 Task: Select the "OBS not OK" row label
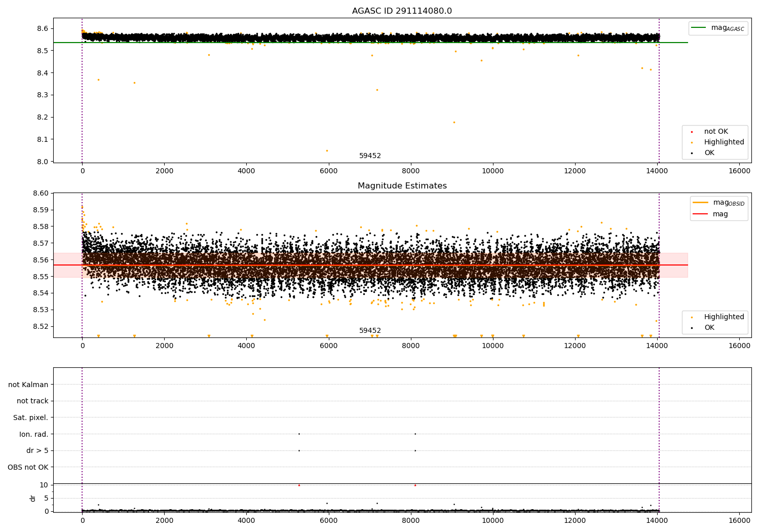(x=28, y=467)
